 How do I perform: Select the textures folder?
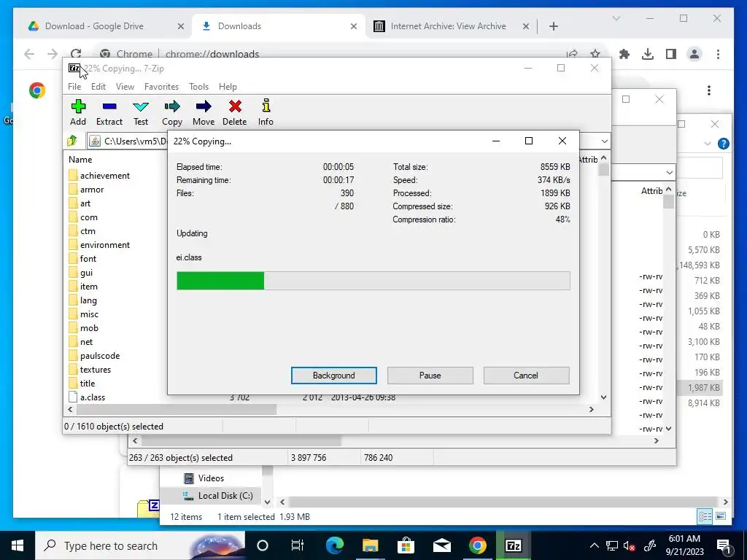tap(96, 370)
